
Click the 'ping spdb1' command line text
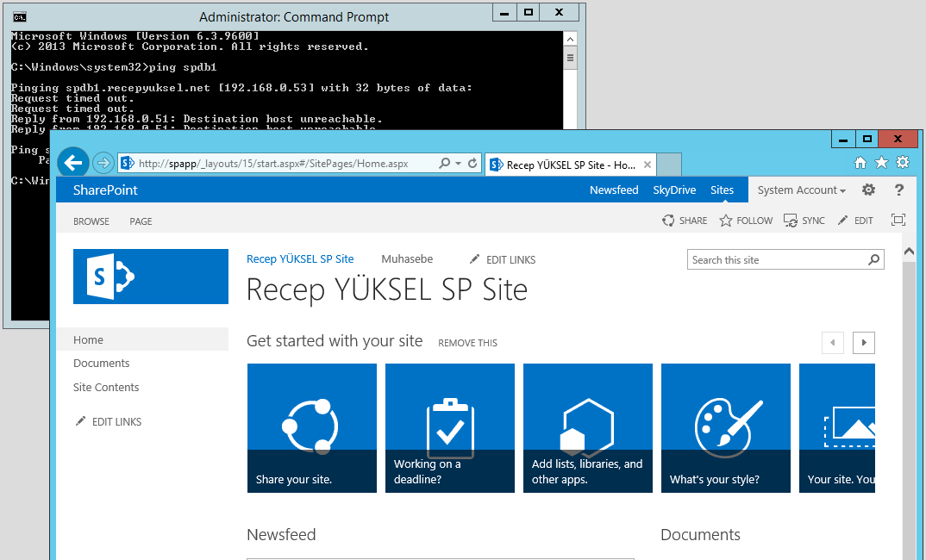coord(183,67)
